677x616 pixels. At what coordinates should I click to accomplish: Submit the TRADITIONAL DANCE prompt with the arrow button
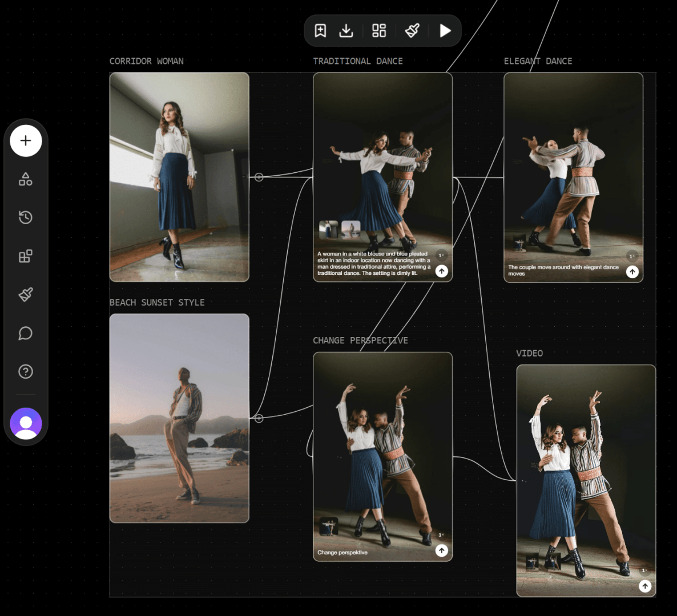click(x=441, y=271)
